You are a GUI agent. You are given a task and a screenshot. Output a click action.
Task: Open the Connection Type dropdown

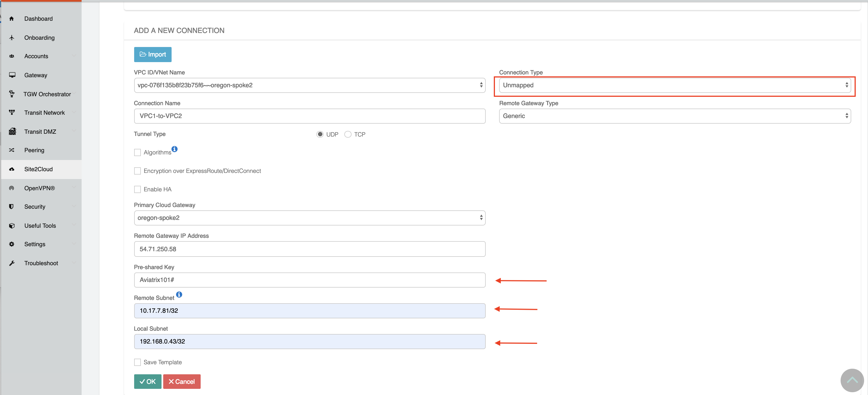pos(675,85)
